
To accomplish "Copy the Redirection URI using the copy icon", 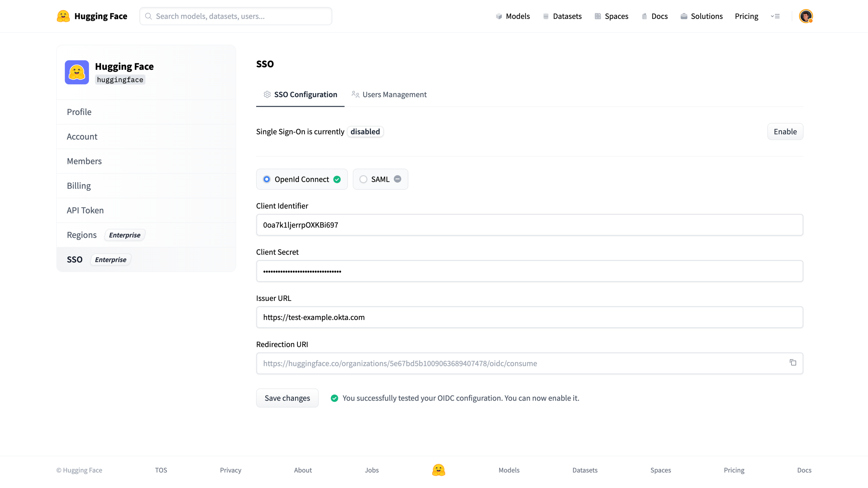I will click(x=793, y=362).
